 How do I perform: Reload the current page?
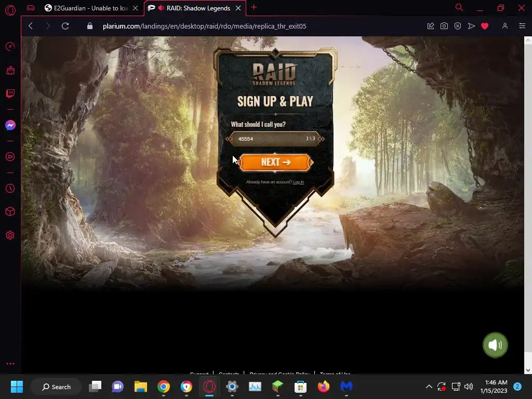65,26
